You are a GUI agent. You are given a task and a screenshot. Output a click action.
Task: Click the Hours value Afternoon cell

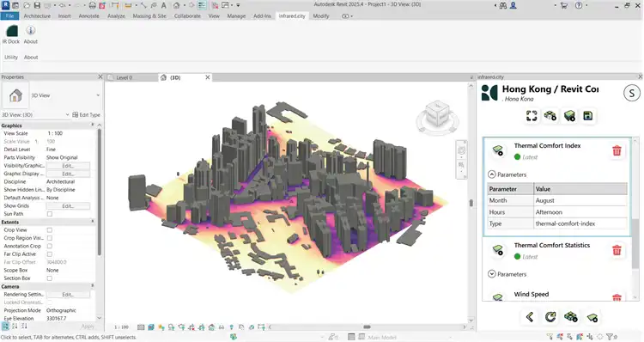point(580,212)
